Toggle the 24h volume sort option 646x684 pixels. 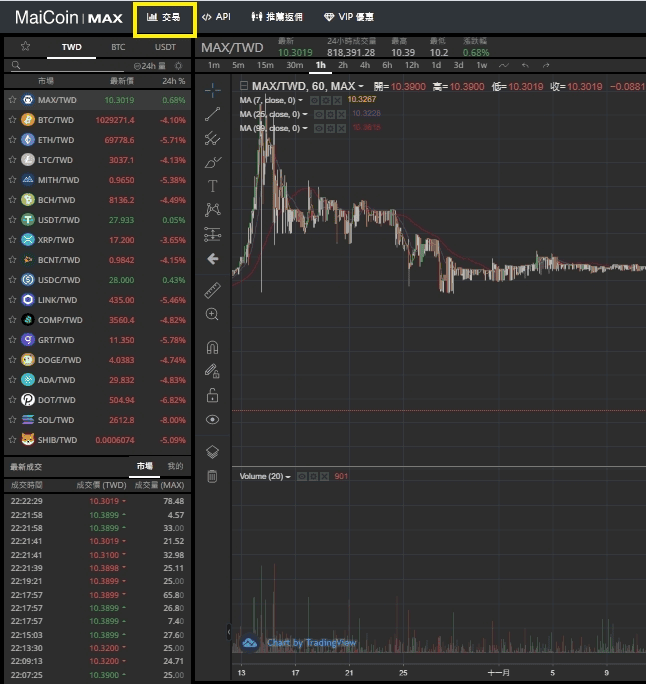[x=150, y=66]
